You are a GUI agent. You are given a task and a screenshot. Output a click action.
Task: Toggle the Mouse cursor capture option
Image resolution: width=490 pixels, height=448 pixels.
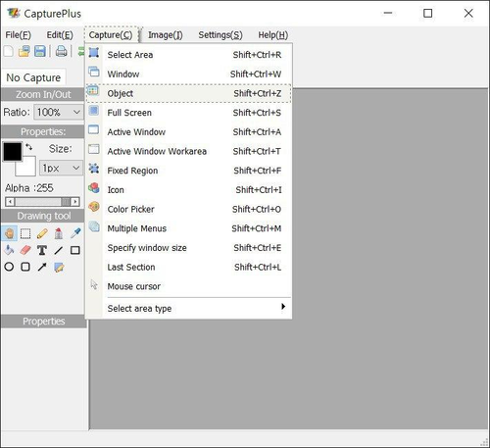tap(188, 286)
